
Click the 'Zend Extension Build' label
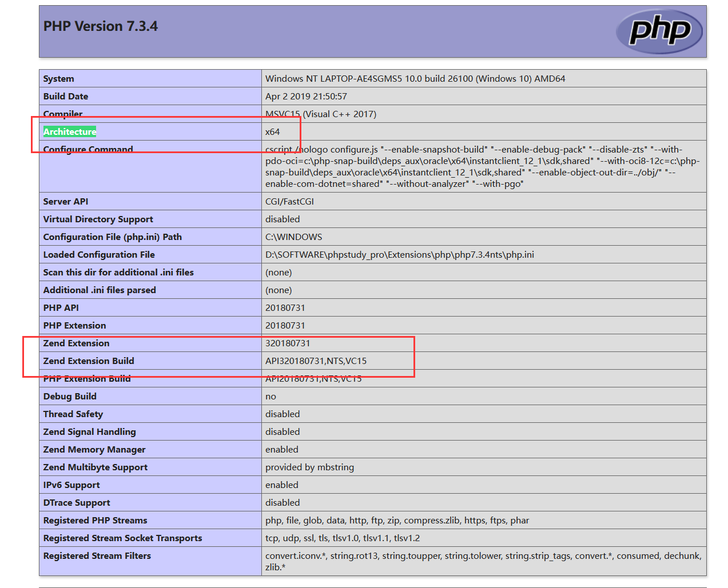point(89,361)
